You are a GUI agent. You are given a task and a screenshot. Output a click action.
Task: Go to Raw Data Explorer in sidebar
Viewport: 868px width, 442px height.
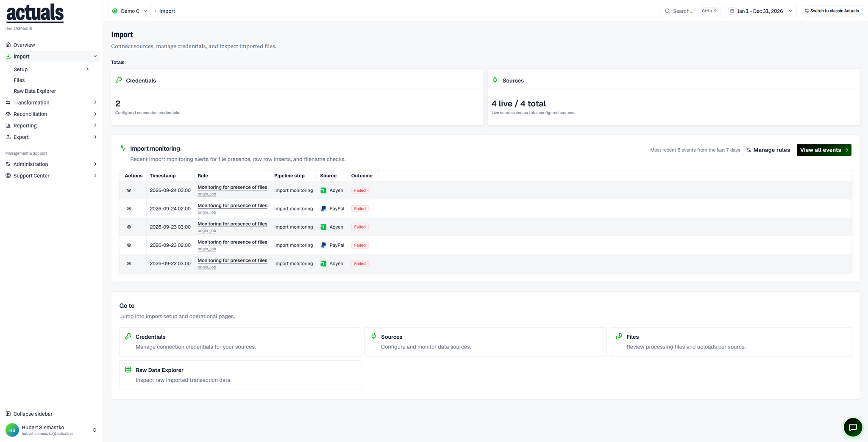[x=35, y=91]
